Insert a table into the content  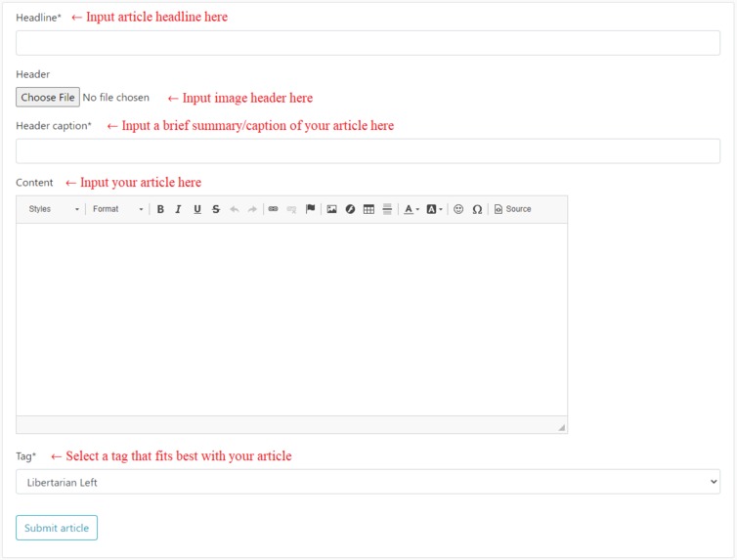pyautogui.click(x=368, y=209)
